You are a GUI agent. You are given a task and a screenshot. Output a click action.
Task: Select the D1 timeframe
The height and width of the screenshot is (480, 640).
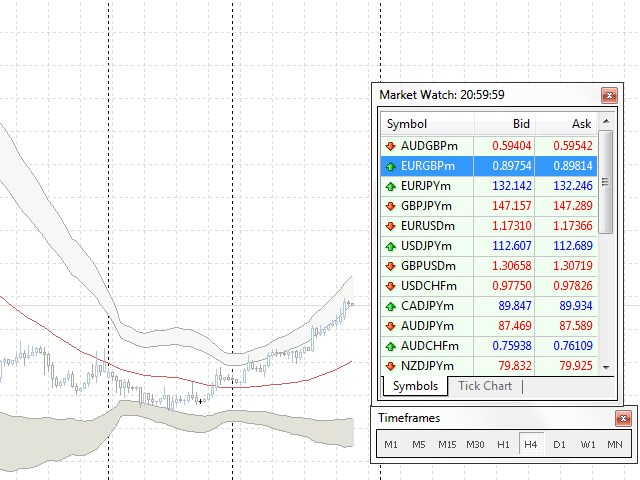coord(559,444)
